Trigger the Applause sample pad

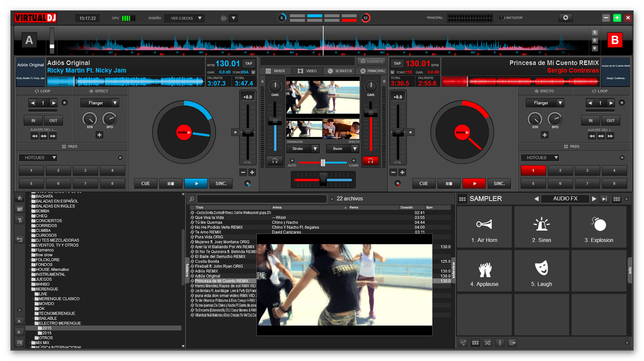click(x=484, y=271)
